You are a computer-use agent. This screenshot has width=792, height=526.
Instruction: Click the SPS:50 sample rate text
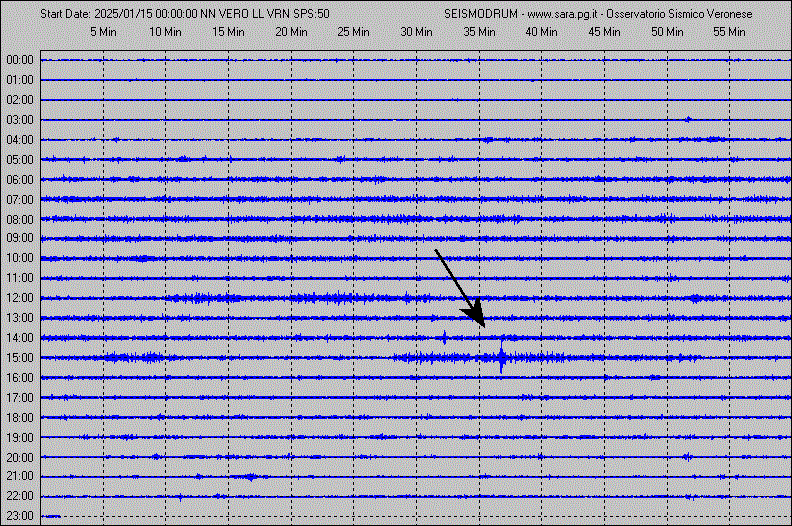[312, 14]
